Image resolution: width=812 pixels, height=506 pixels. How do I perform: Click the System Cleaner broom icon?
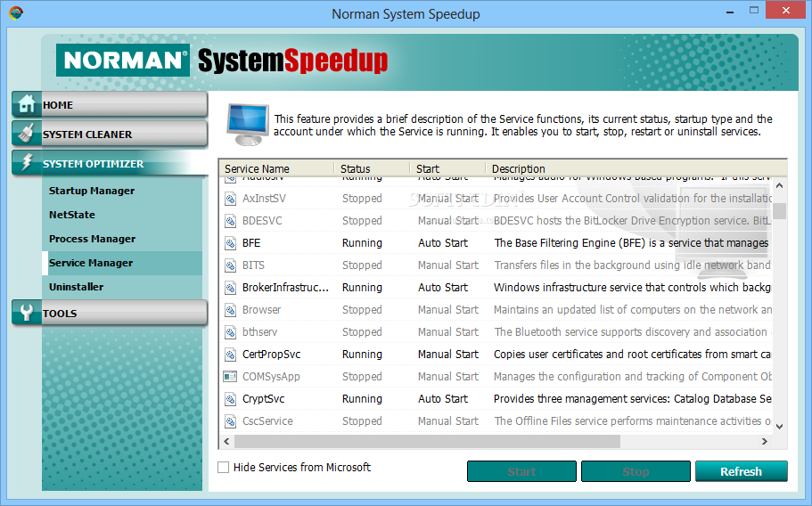click(27, 134)
